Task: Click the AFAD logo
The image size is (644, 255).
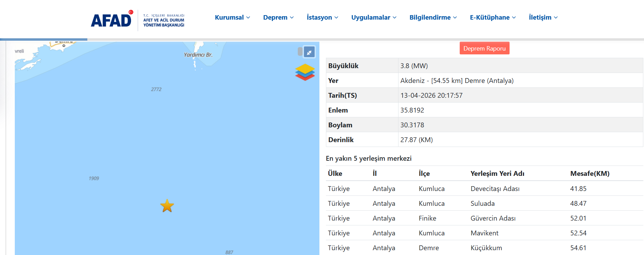Action: point(111,20)
